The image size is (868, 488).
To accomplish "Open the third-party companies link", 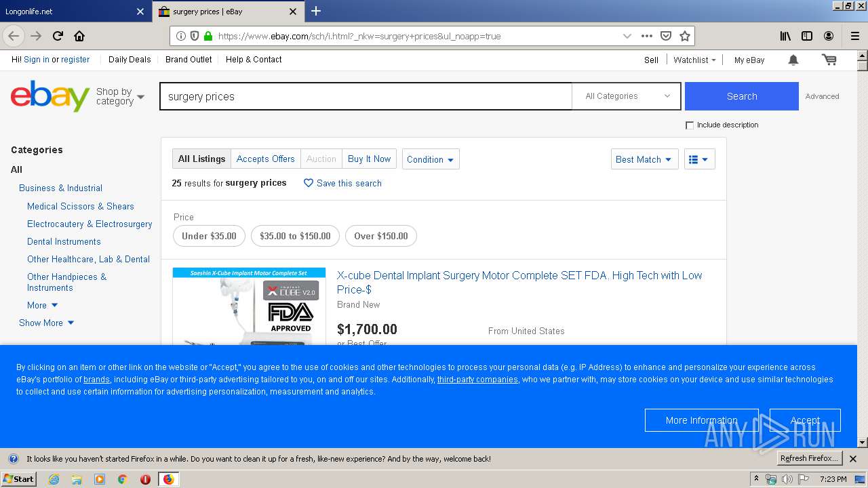I will (477, 380).
